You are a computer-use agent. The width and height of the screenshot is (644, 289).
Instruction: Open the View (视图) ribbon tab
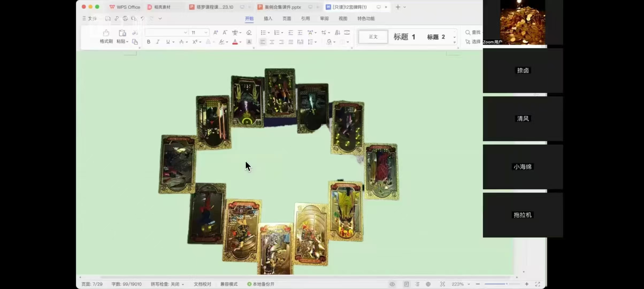tap(343, 18)
